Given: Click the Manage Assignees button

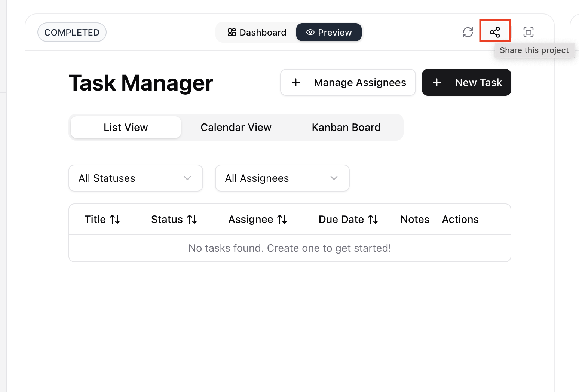Looking at the screenshot, I should point(347,82).
